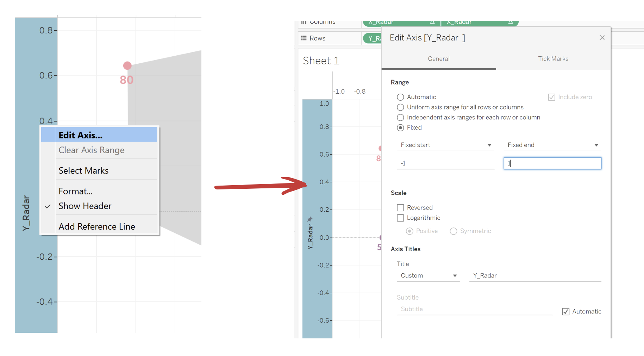The width and height of the screenshot is (644, 356).
Task: Toggle the Logarithmic scale checkbox
Action: 400,218
